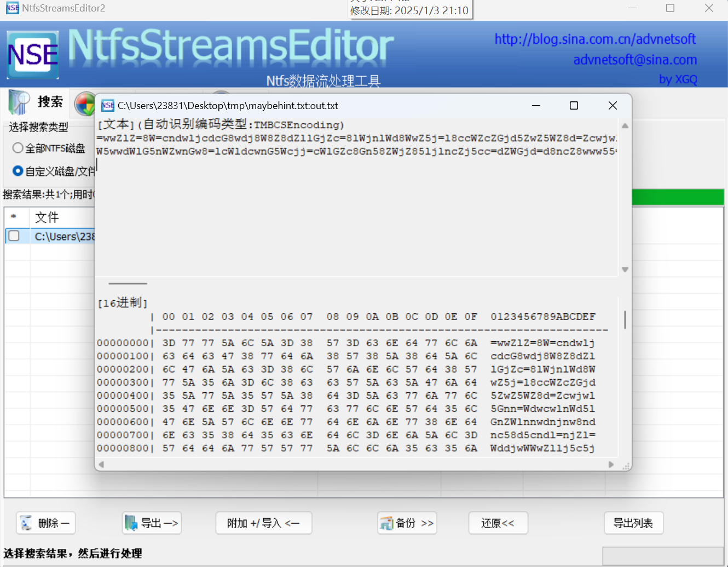The width and height of the screenshot is (728, 567).
Task: Click advnetsoft@sina.com email link
Action: [635, 59]
